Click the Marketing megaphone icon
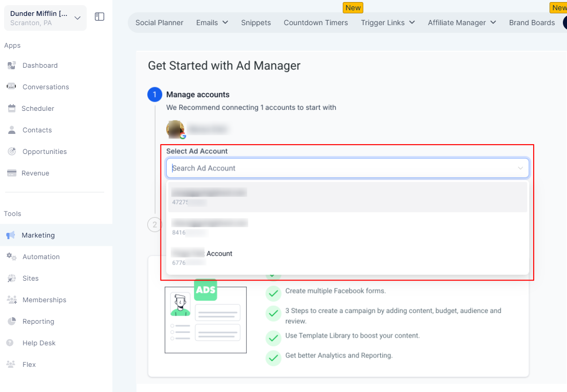Viewport: 567px width, 392px height. [x=11, y=235]
